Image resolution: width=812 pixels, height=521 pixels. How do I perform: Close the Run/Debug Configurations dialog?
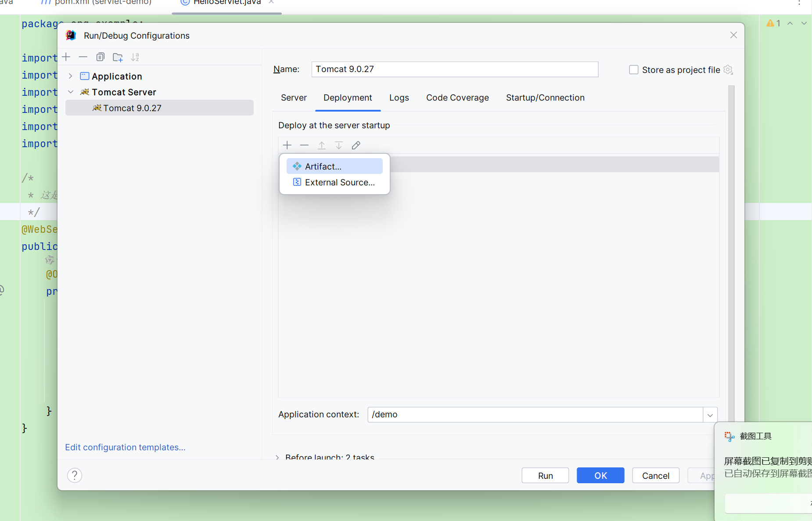[x=733, y=35]
